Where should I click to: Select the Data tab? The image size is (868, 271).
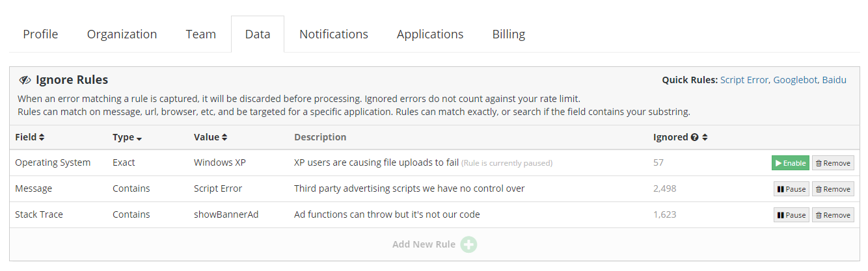tap(258, 34)
